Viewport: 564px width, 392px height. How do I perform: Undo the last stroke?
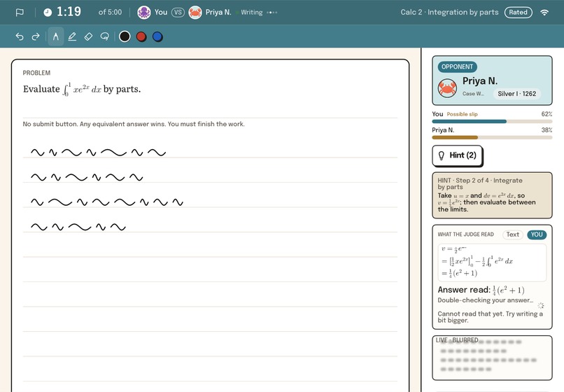pos(20,36)
